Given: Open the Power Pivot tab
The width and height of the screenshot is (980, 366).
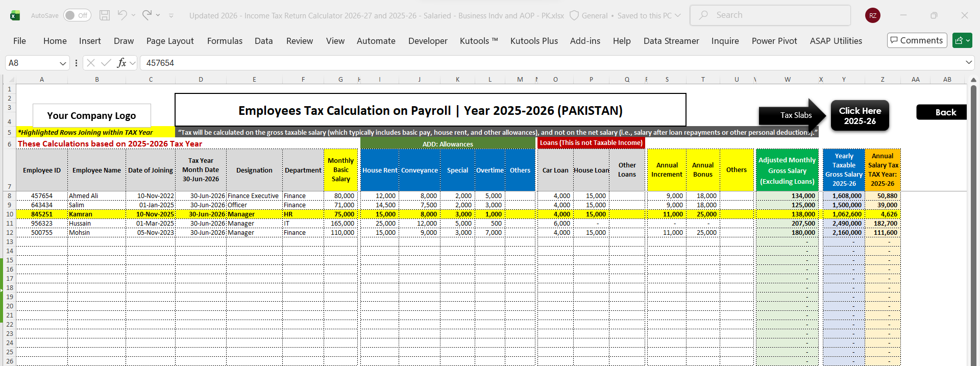Looking at the screenshot, I should pos(774,41).
